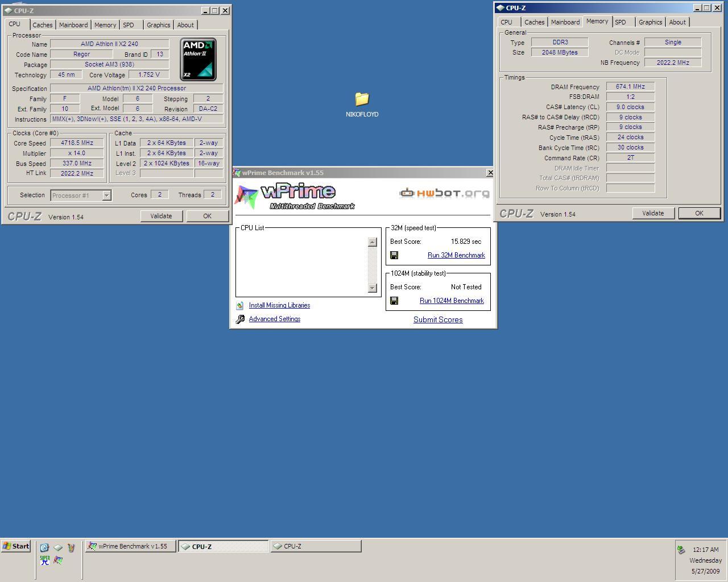
Task: Click the hwbot.org logo in wPrime
Action: [444, 193]
